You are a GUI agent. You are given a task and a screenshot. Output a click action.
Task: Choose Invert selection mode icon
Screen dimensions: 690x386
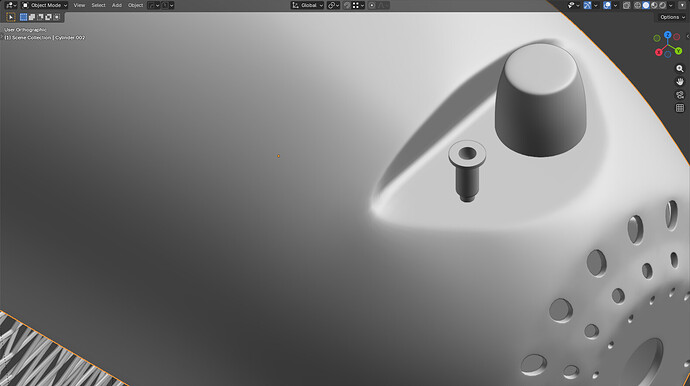pyautogui.click(x=48, y=17)
